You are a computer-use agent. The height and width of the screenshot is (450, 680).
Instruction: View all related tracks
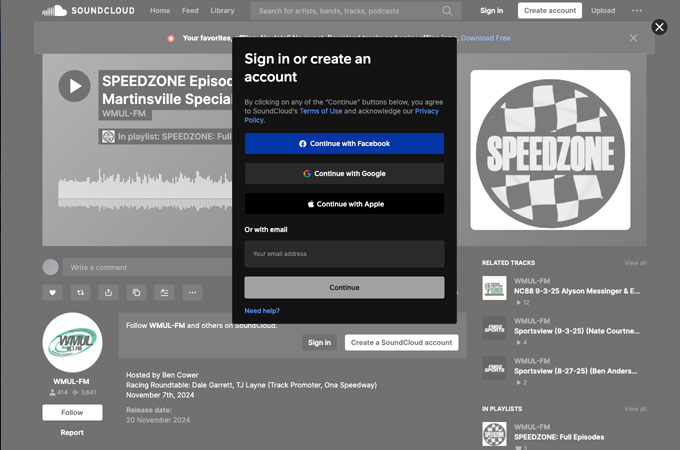(x=635, y=263)
